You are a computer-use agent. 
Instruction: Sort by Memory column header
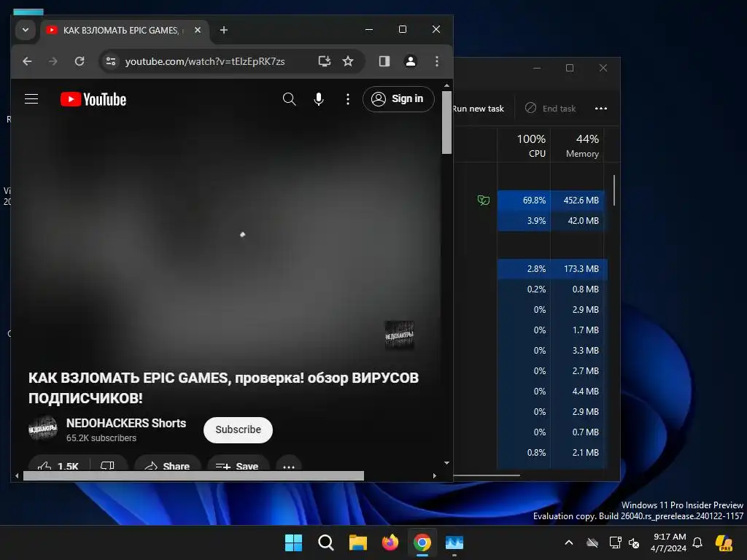577,145
